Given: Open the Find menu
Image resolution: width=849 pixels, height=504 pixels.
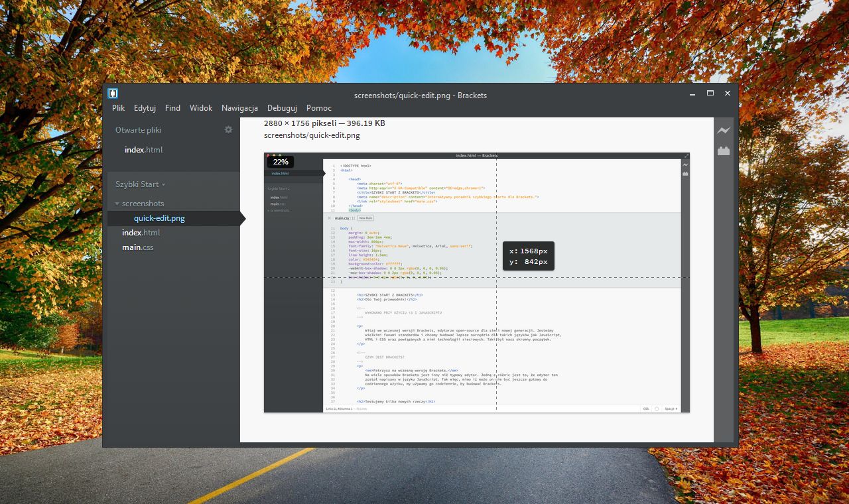Looking at the screenshot, I should (172, 108).
